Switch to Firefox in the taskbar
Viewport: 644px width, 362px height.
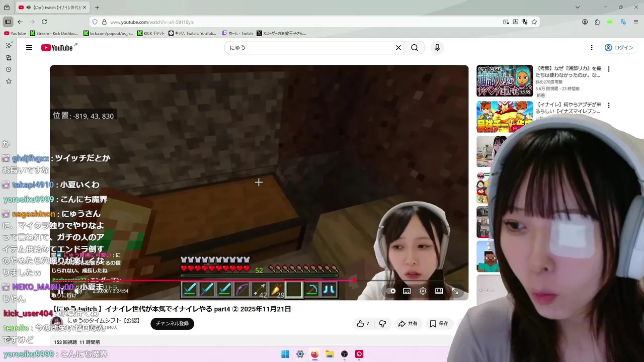point(315,354)
